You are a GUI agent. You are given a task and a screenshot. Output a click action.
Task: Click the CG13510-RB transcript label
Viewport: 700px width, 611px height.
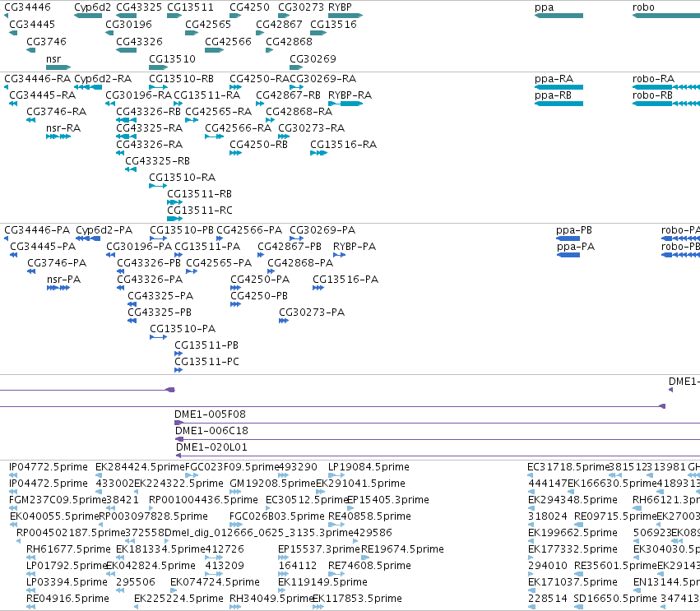coord(181,79)
